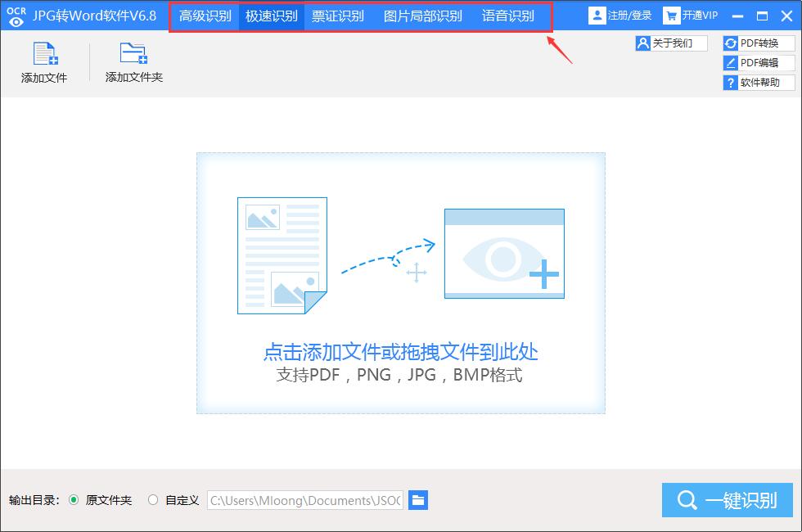Open the 图片局部识别 tab

coord(422,16)
